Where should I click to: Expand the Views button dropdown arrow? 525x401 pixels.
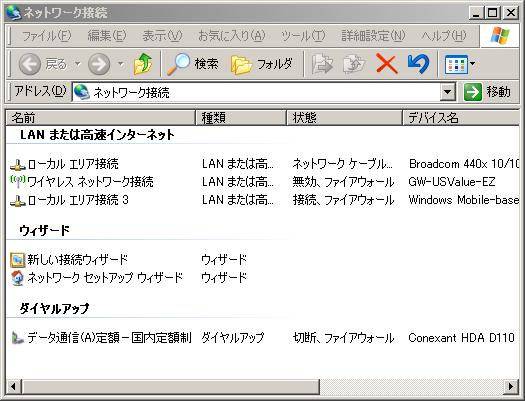473,64
